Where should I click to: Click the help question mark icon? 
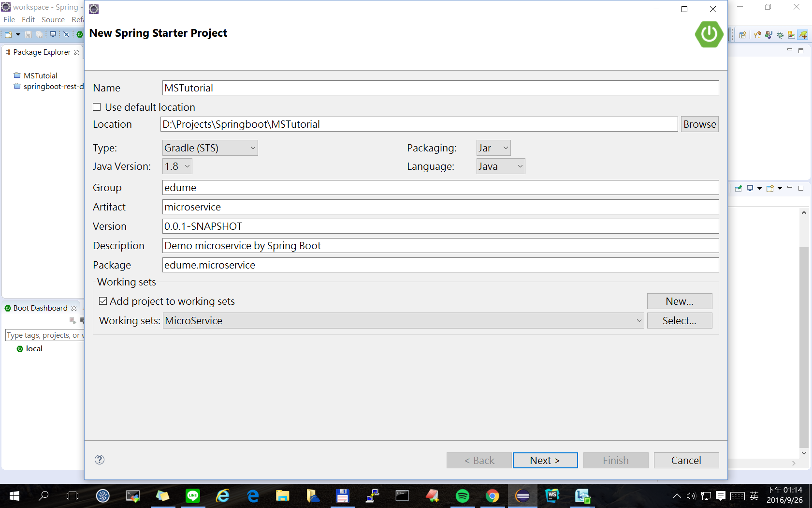point(100,460)
